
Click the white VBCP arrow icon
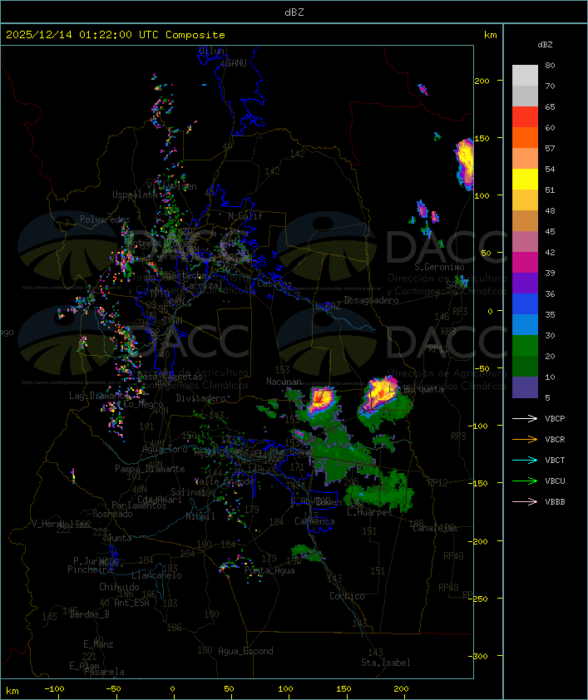click(525, 418)
